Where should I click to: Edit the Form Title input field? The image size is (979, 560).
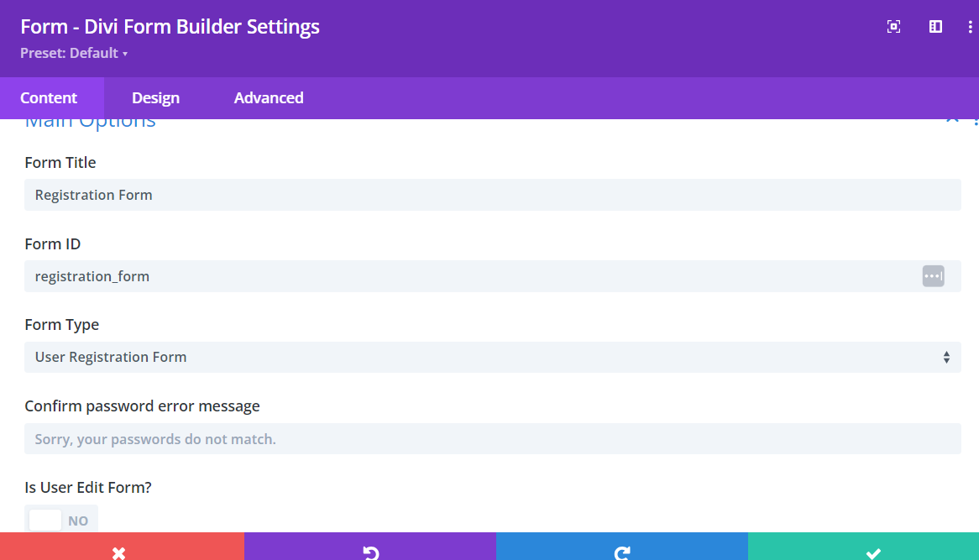[492, 194]
